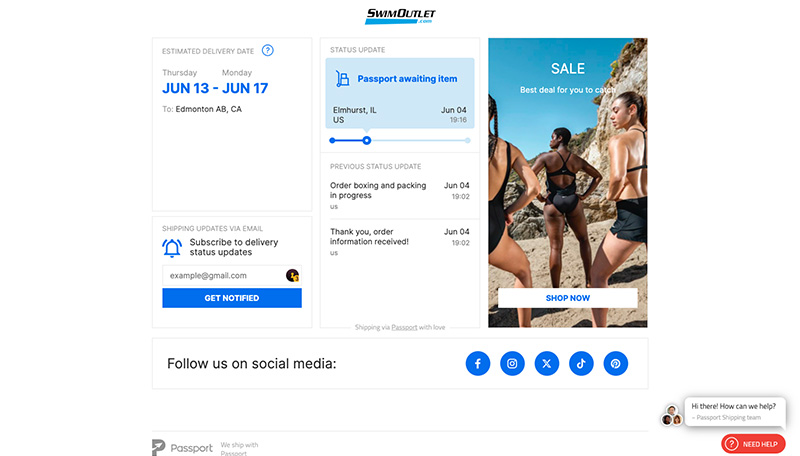Click the NEED HELP button

[x=753, y=444]
